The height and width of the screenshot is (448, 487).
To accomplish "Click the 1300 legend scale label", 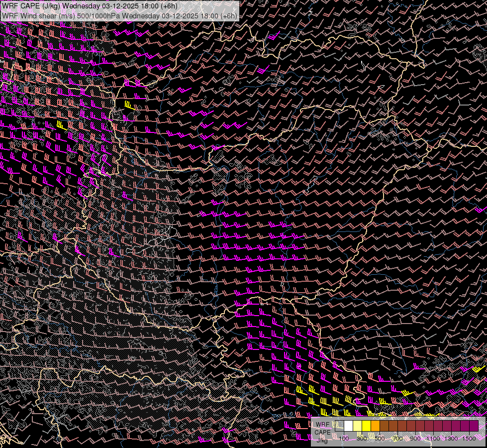I will pos(451,439).
